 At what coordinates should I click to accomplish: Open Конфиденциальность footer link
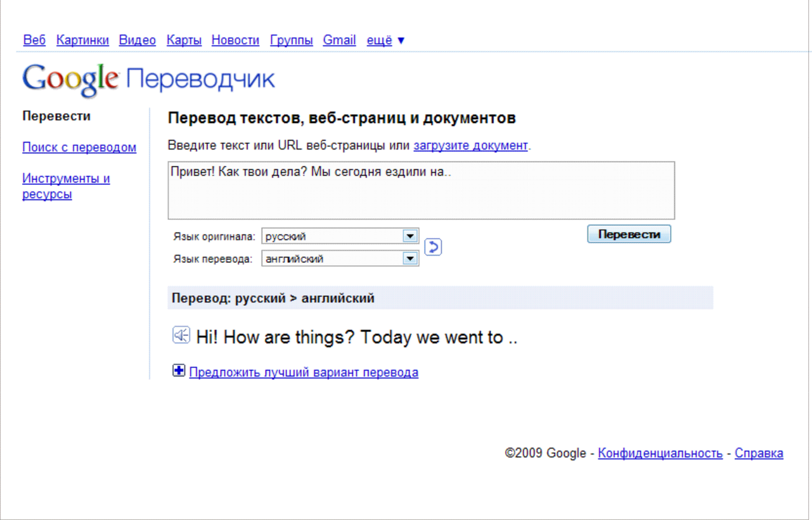(661, 453)
